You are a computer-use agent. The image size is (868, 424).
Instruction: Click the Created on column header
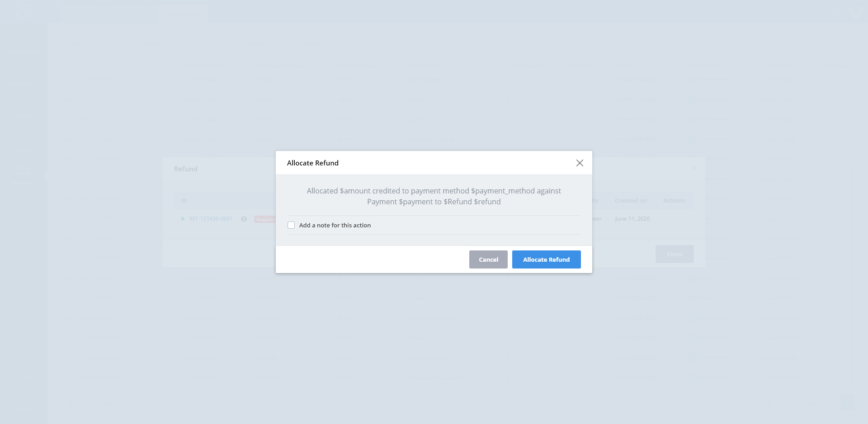coord(631,200)
